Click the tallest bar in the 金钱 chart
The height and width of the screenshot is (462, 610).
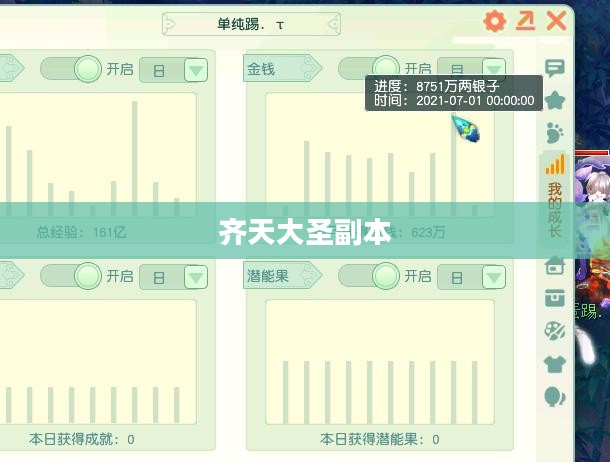click(454, 165)
